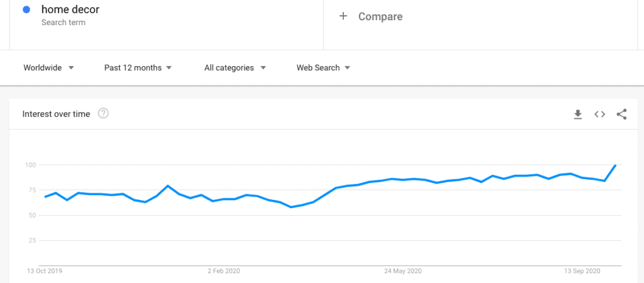Expand the Past 12 months dropdown
Screen dimensions: 644x283
point(138,68)
